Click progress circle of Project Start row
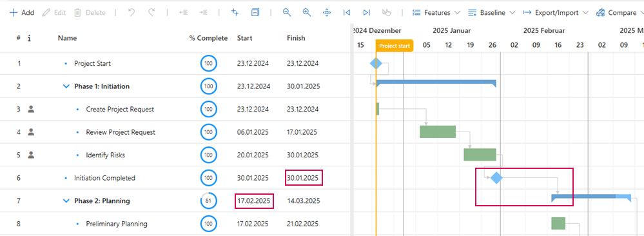The width and height of the screenshot is (644, 236). click(209, 64)
